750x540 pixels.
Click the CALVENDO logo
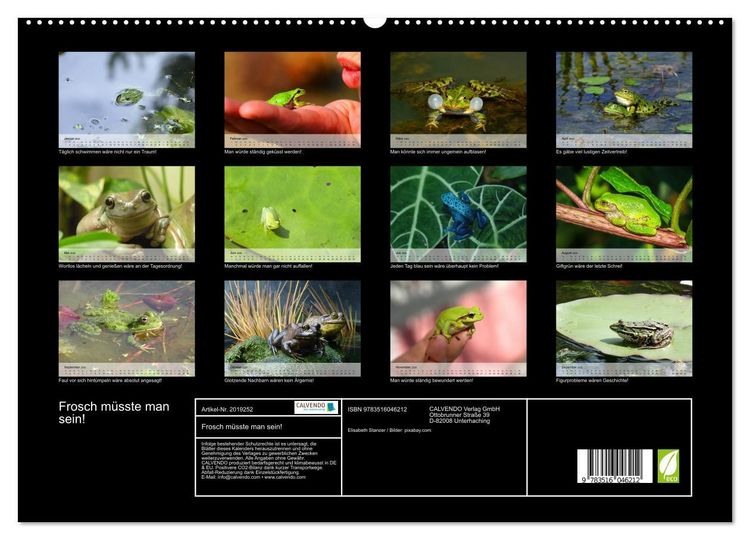click(316, 407)
